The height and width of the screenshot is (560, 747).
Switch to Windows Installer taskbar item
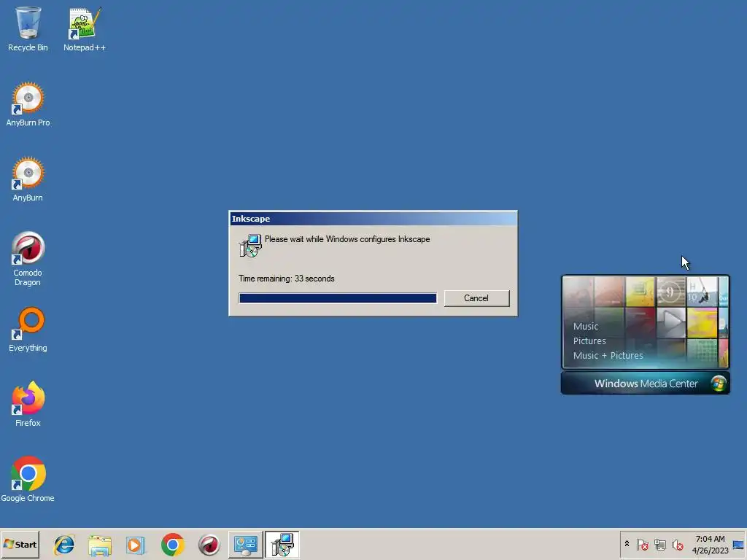coord(282,545)
